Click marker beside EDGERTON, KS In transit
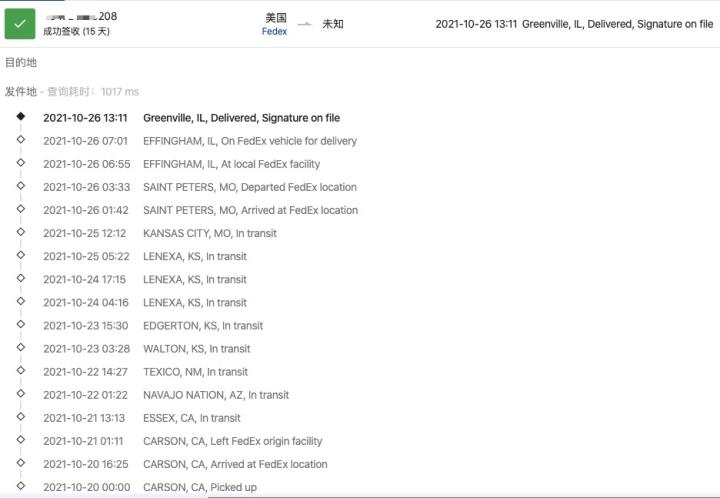This screenshot has height=498, width=720. [x=21, y=324]
